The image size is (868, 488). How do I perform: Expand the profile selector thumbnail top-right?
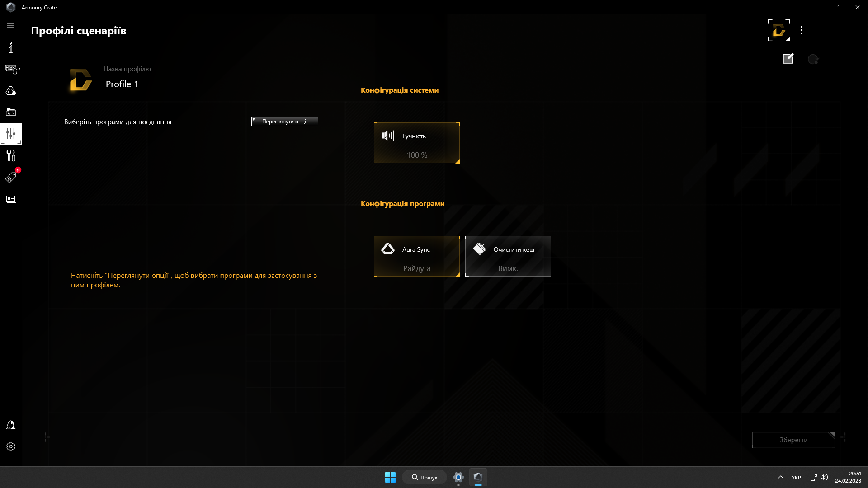(x=778, y=30)
